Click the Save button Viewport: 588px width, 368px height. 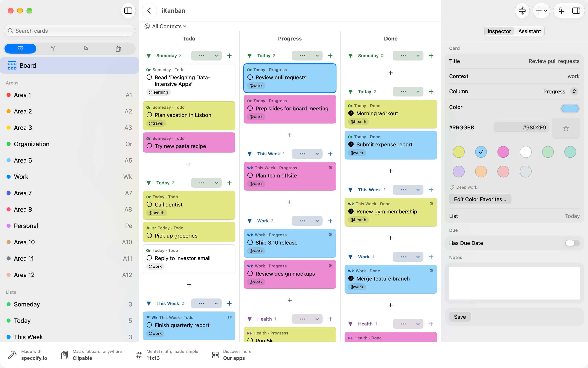(460, 317)
